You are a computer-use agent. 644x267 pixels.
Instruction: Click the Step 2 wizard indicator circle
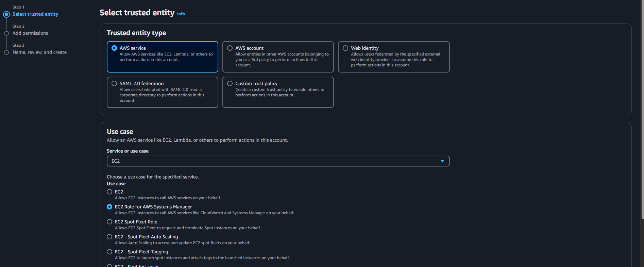[x=6, y=33]
